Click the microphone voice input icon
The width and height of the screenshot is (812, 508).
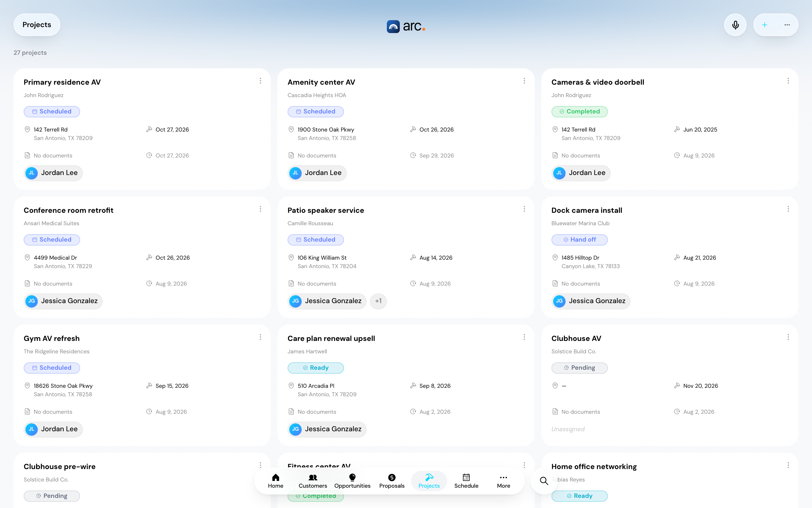[x=735, y=25]
